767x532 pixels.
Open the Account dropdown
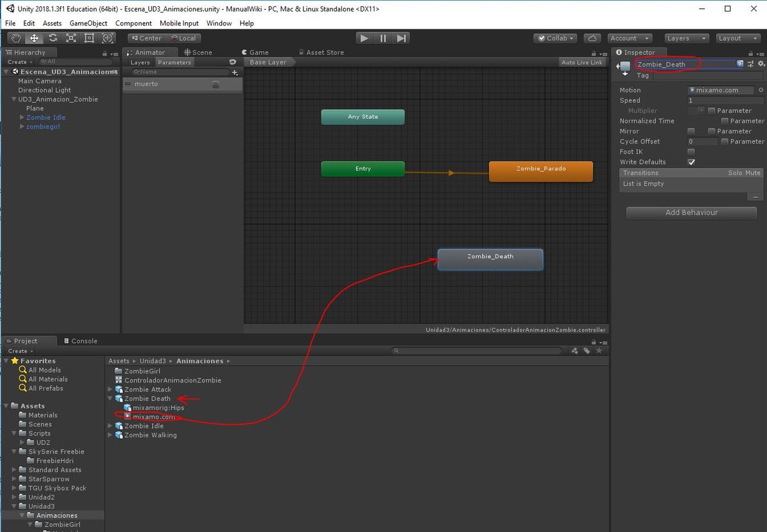[630, 38]
